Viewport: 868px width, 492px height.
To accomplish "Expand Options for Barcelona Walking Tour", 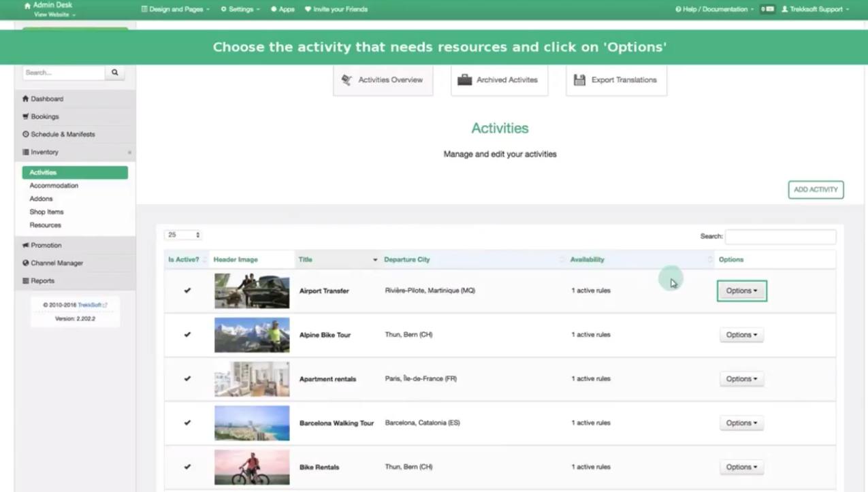I will click(741, 423).
